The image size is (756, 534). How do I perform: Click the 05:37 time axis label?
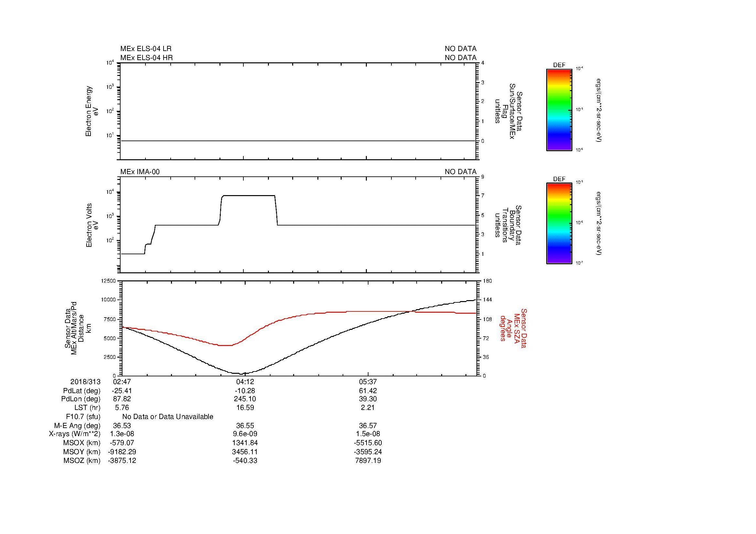tap(368, 382)
